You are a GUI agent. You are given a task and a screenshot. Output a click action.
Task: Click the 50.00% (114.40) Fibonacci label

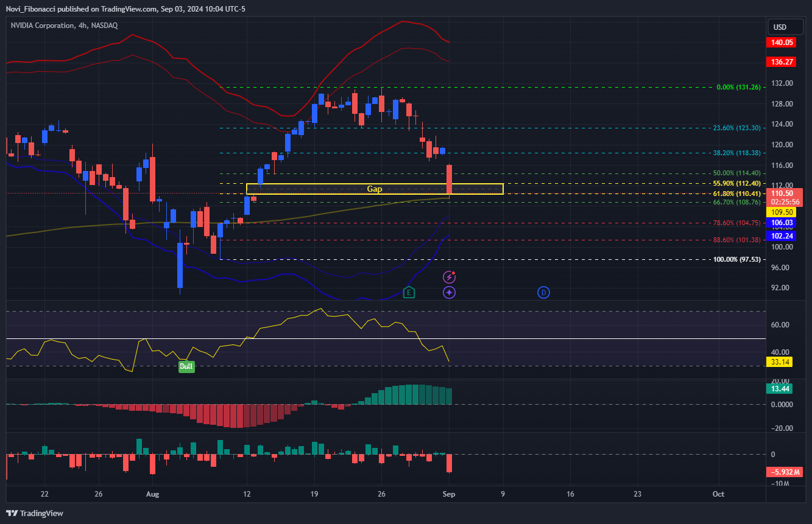[x=736, y=173]
